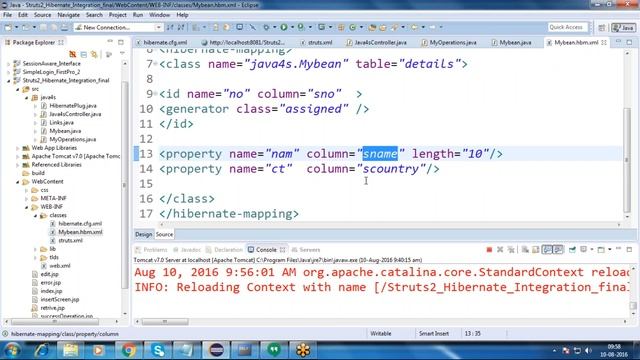Screen dimensions: 640x360
Task: Toggle Show Console on error output
Action: click(558, 249)
